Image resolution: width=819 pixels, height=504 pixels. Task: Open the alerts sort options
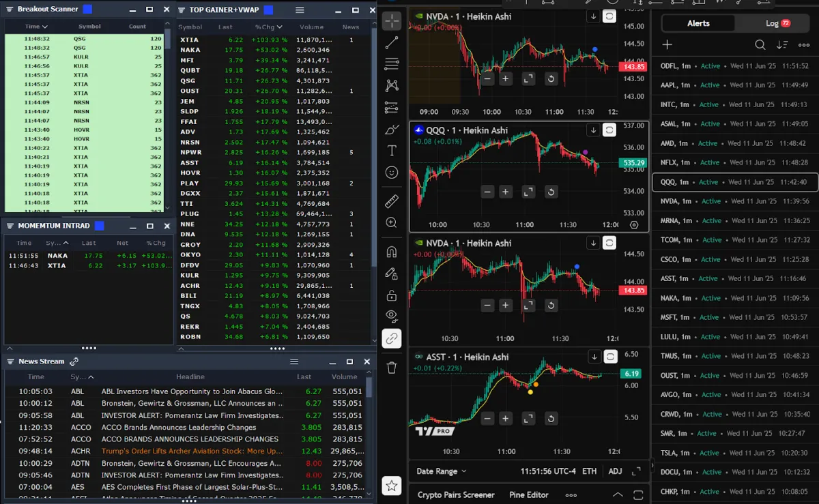[782, 45]
